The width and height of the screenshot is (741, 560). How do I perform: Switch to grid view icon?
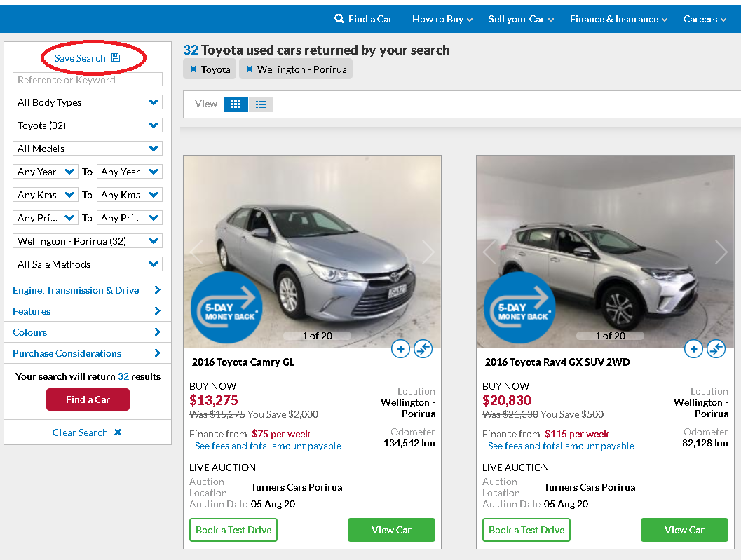236,104
